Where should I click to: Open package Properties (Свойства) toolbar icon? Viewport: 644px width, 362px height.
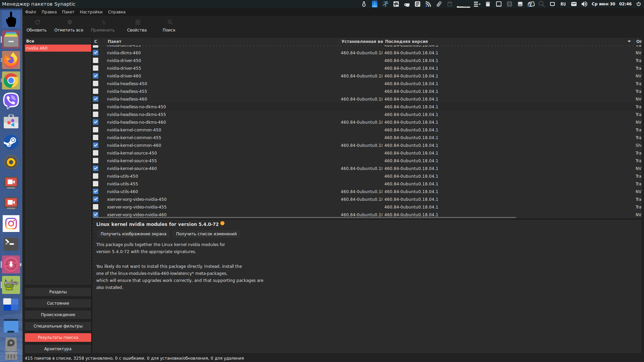[x=138, y=22]
